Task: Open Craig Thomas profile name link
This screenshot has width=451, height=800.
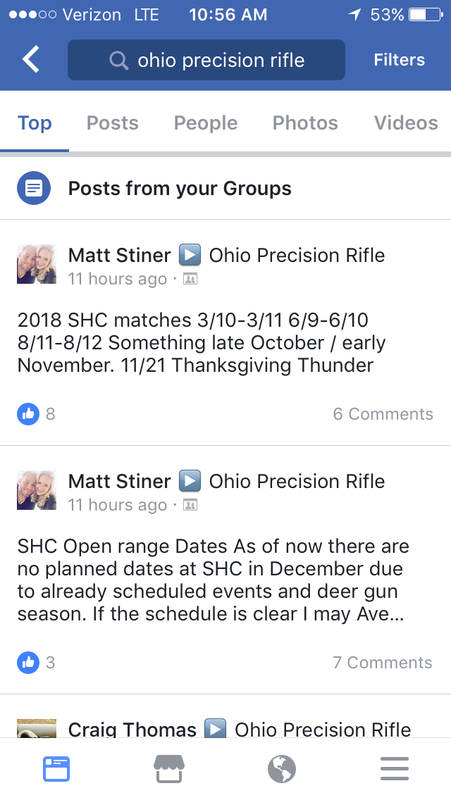Action: (132, 730)
